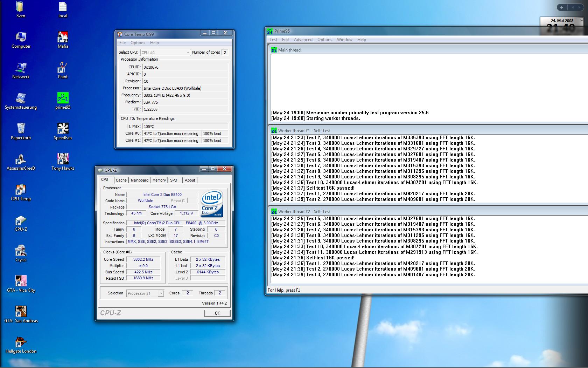This screenshot has width=588, height=368.
Task: Switch to the Mainboard tab in CPU-Z
Action: coord(140,180)
